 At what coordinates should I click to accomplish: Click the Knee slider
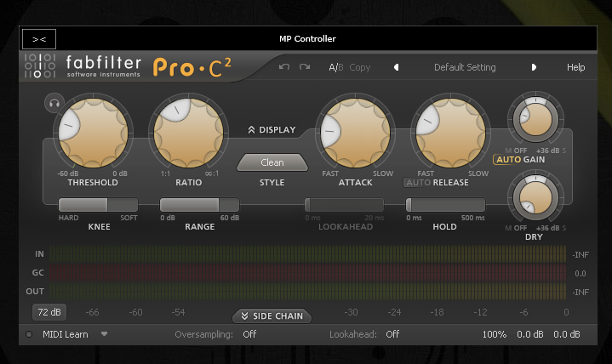point(98,204)
